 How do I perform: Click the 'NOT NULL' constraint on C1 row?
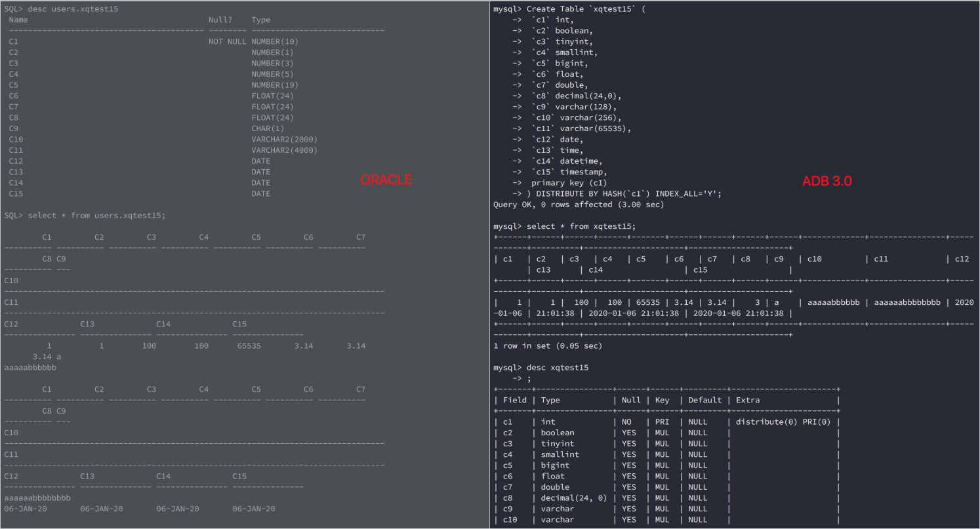coord(227,41)
